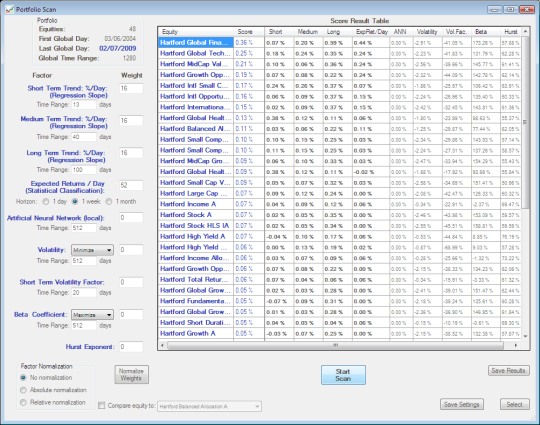Sort by the Long column header

pos(338,32)
